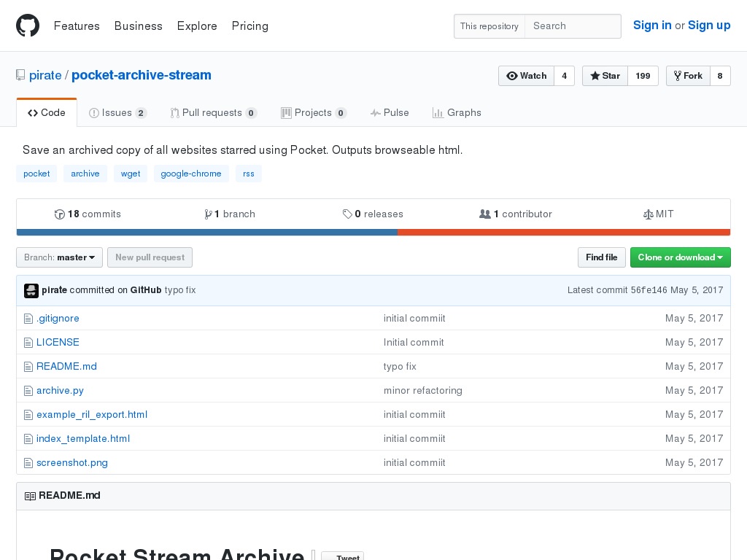Screen dimensions: 747x560
Task: Select the google-chrome topic tag
Action: (x=191, y=174)
